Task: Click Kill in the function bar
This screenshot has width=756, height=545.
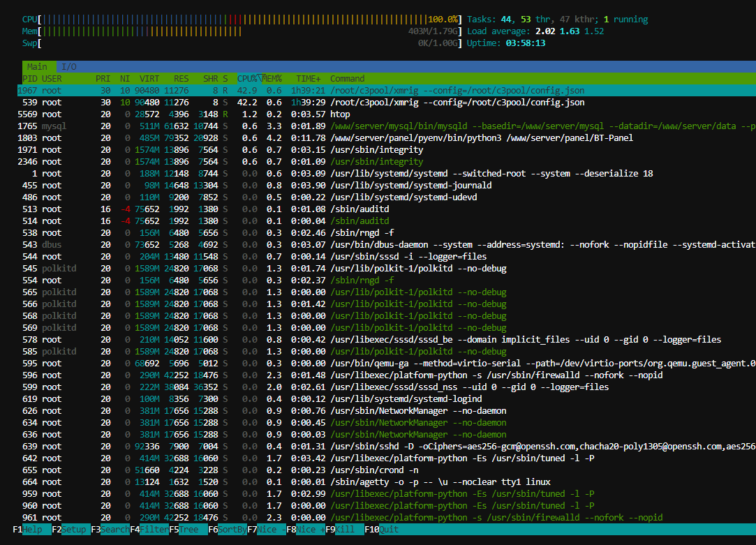Action: coord(345,529)
